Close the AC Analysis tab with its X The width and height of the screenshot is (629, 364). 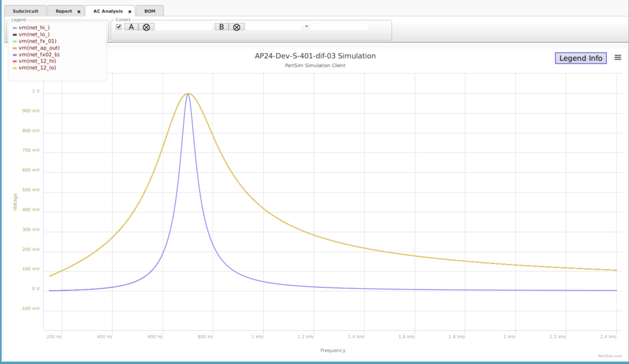[x=130, y=11]
